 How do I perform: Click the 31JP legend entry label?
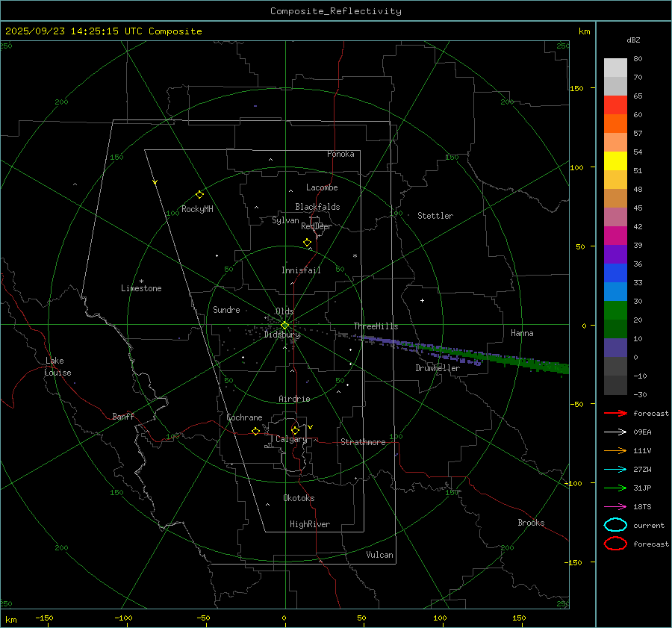[642, 488]
